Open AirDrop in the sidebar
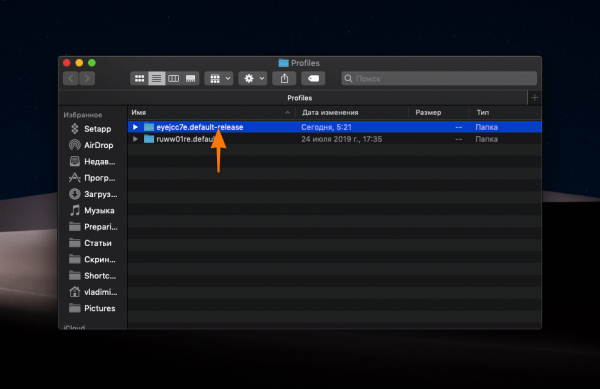This screenshot has width=600, height=389. [x=91, y=145]
